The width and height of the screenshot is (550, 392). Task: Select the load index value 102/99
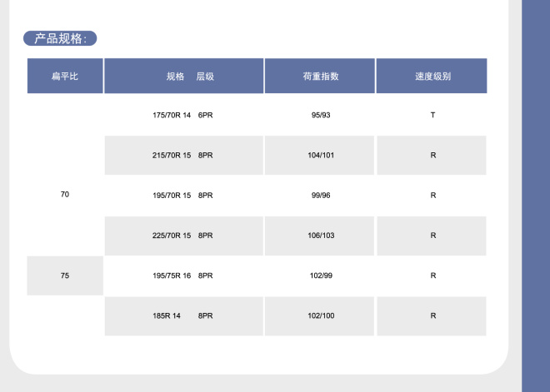click(x=319, y=275)
